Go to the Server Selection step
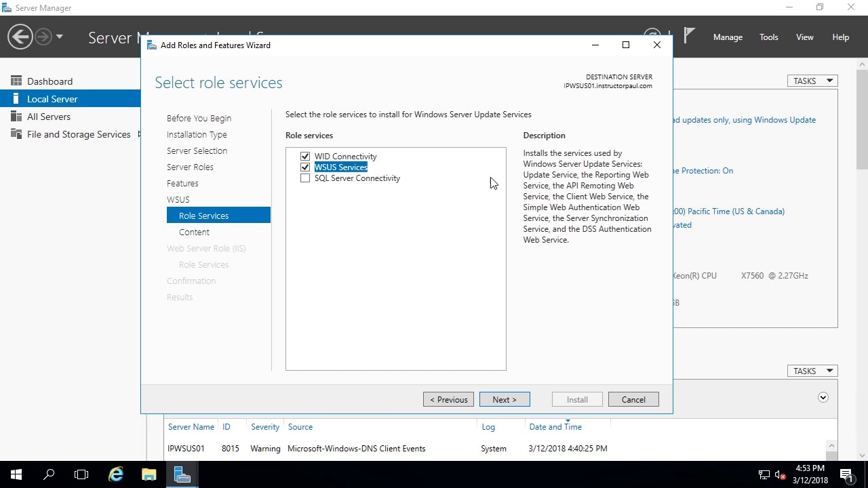868x488 pixels. 197,150
